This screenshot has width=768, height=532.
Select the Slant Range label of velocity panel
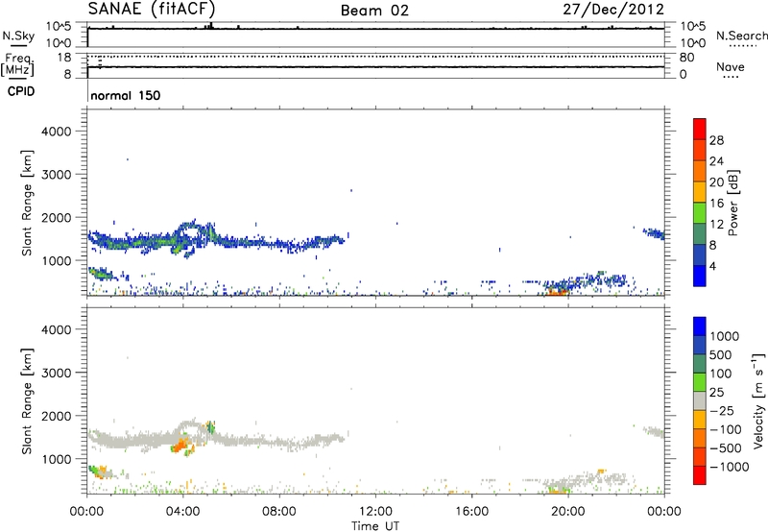(27, 401)
